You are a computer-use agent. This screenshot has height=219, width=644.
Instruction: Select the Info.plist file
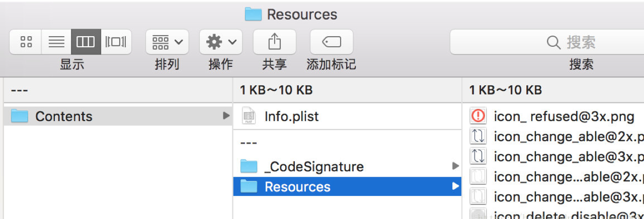[292, 117]
